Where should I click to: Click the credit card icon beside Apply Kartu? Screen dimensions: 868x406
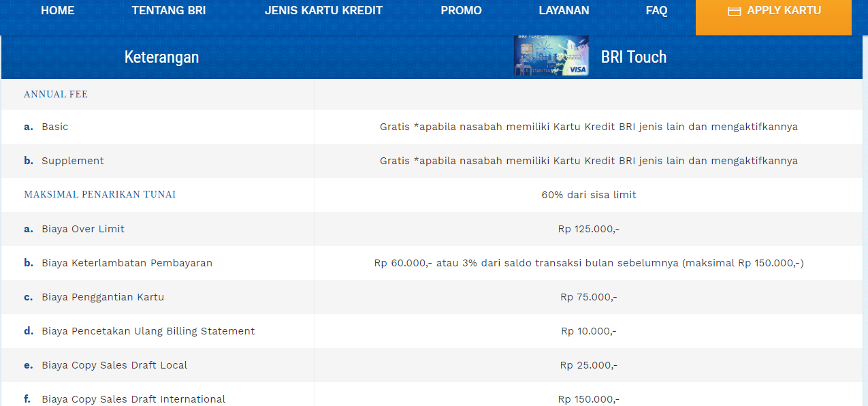click(734, 12)
